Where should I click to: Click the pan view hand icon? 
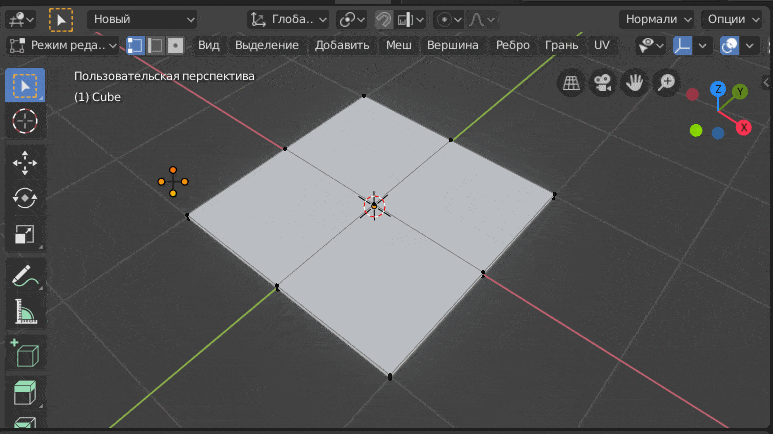pyautogui.click(x=634, y=83)
